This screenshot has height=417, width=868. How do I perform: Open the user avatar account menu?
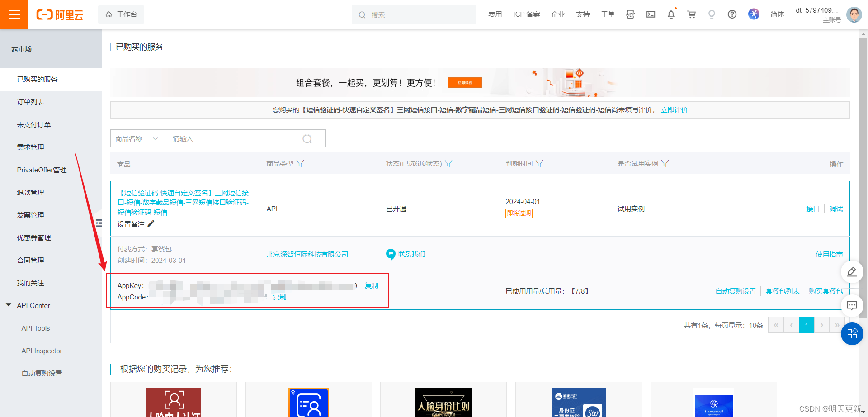coord(854,14)
